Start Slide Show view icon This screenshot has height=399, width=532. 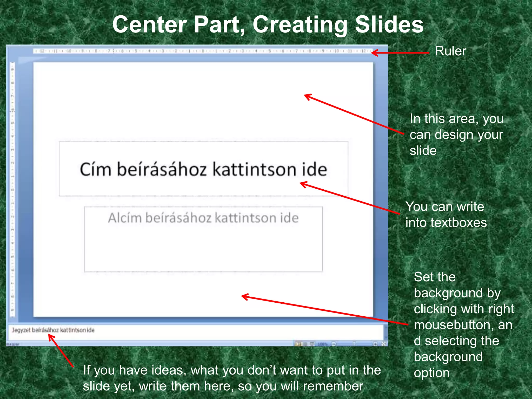tap(312, 344)
